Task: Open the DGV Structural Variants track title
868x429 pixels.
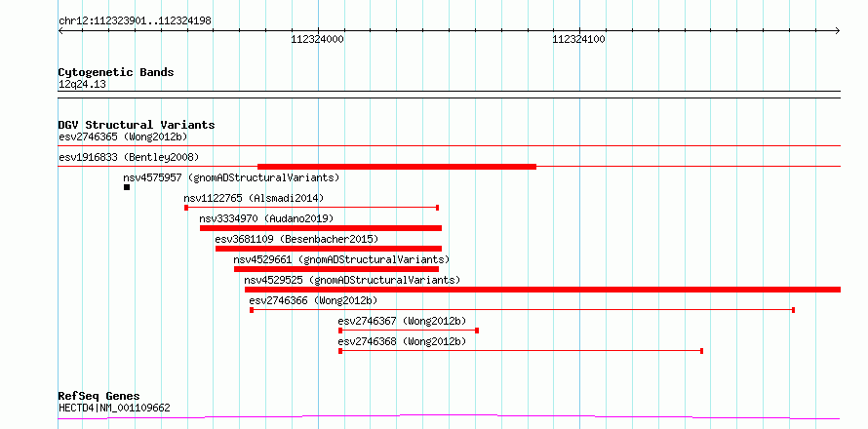Action: [x=137, y=125]
